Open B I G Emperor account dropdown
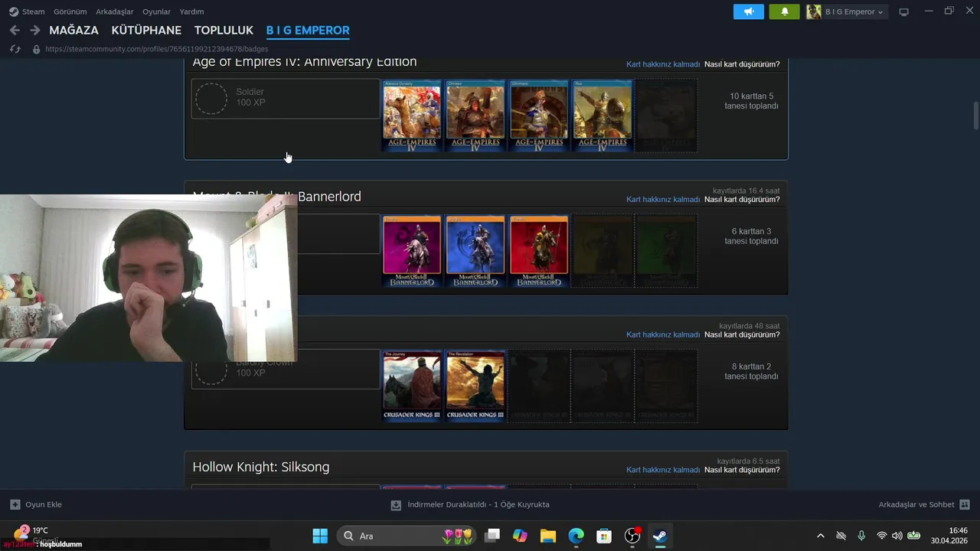The width and height of the screenshot is (980, 551). pos(854,11)
